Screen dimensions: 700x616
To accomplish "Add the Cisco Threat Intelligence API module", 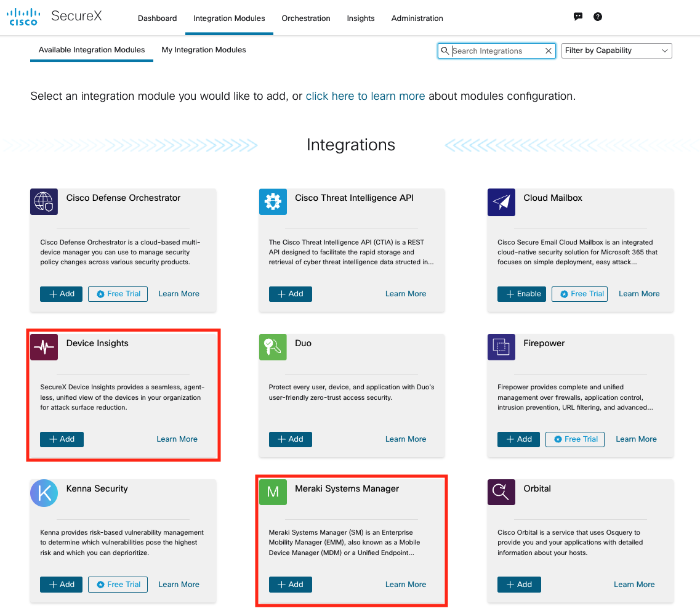I will tap(290, 294).
